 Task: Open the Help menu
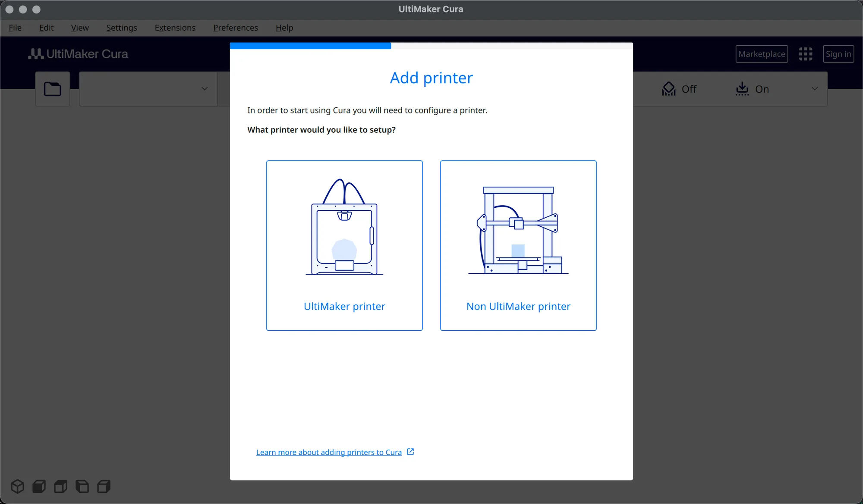click(x=284, y=28)
